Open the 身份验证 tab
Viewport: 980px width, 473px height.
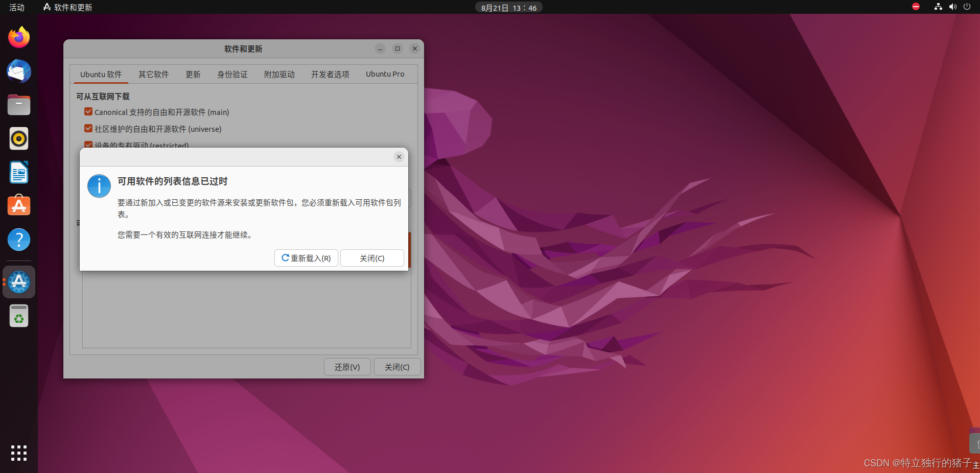pos(232,75)
